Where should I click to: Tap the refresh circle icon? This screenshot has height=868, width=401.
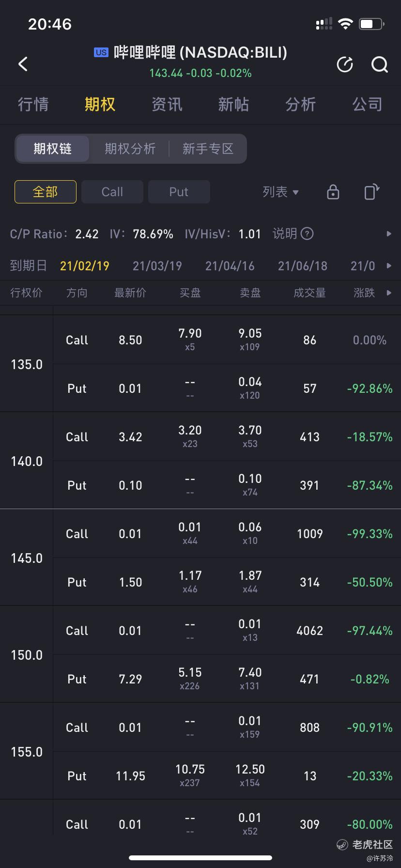point(345,64)
